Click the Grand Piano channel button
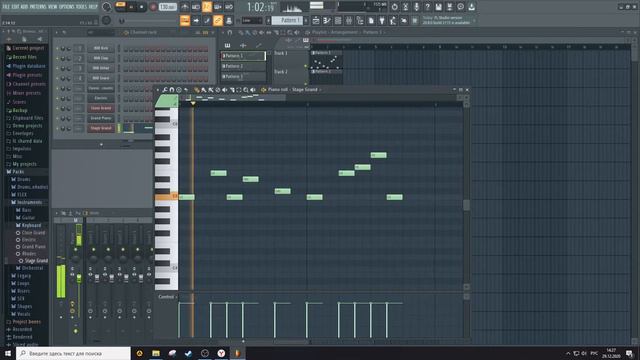This screenshot has height=360, width=640. (101, 118)
